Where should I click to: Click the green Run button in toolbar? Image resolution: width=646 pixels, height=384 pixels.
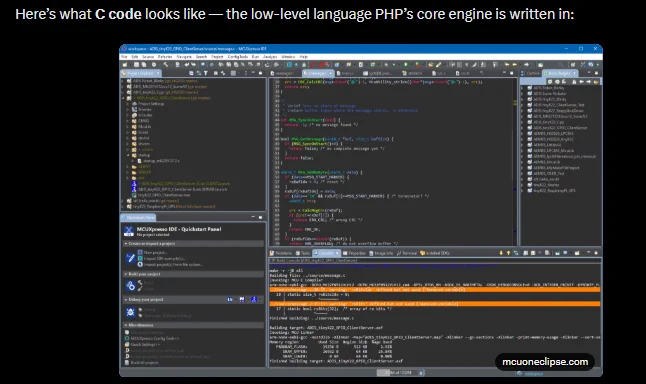405,65
